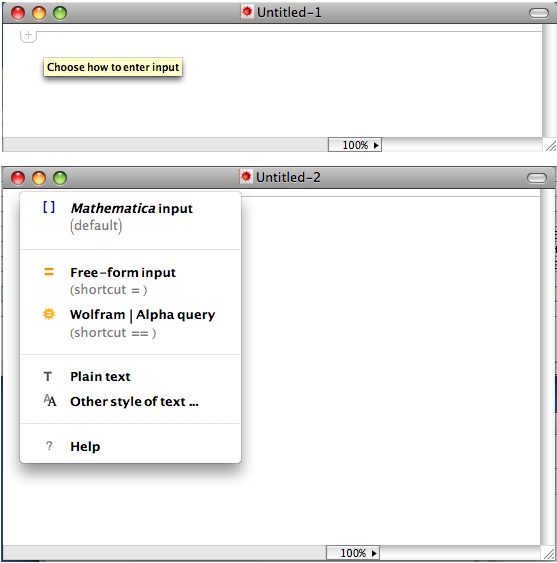Click the green zoom button of Untitled-2
This screenshot has width=557, height=563.
click(60, 178)
